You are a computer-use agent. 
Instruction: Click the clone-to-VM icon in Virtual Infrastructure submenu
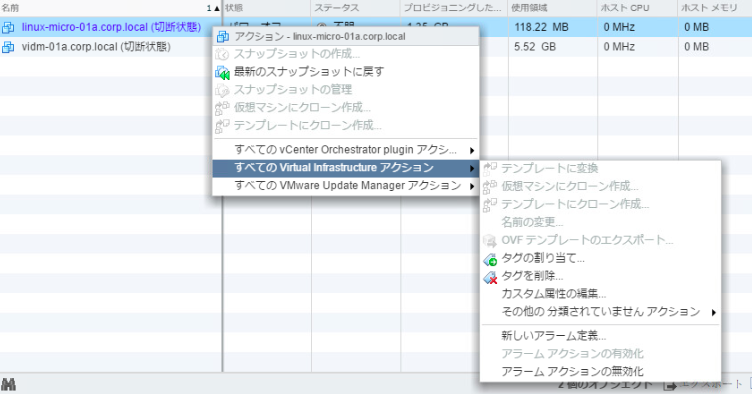click(x=490, y=186)
